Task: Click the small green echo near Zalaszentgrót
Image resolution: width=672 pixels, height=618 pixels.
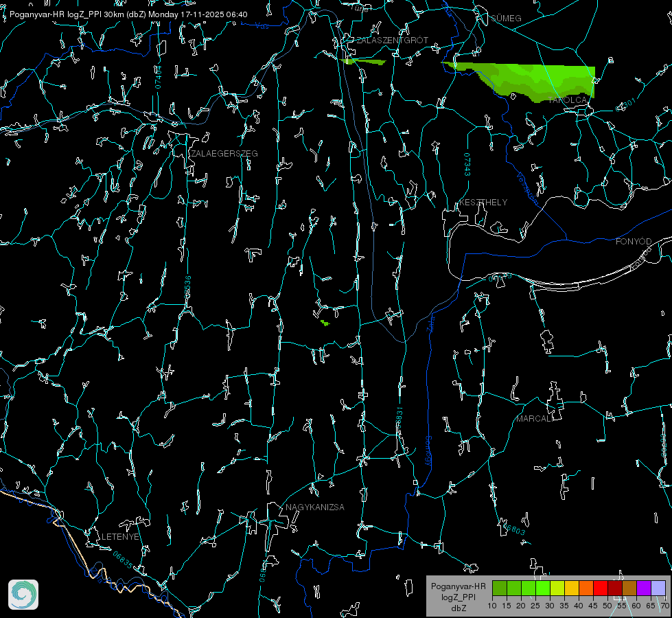Action: [x=364, y=62]
